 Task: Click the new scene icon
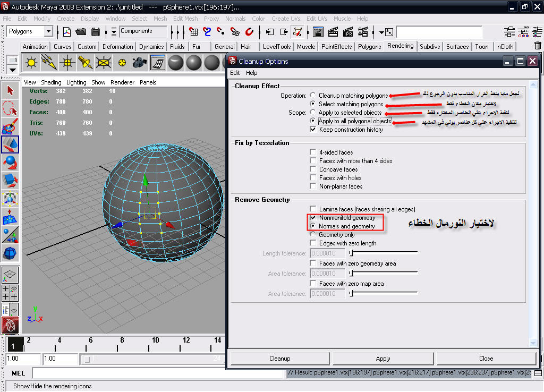tap(66, 32)
